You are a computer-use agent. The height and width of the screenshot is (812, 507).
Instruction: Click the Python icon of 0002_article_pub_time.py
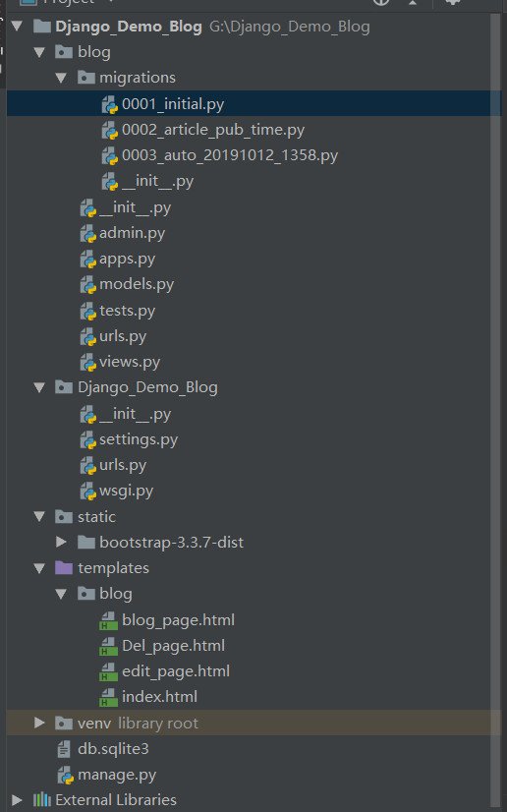(110, 130)
